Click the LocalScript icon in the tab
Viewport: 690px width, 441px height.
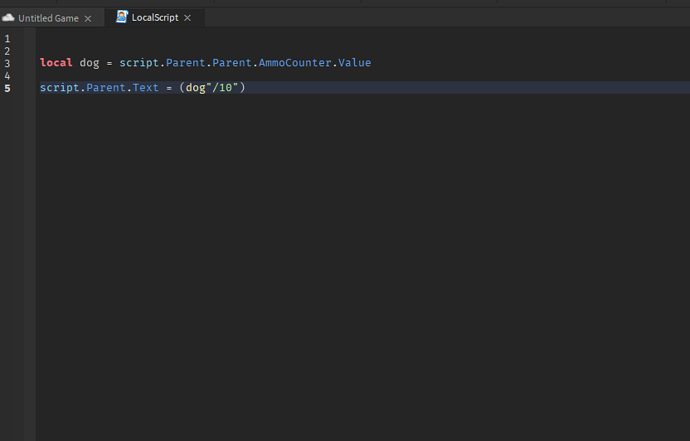[x=122, y=17]
